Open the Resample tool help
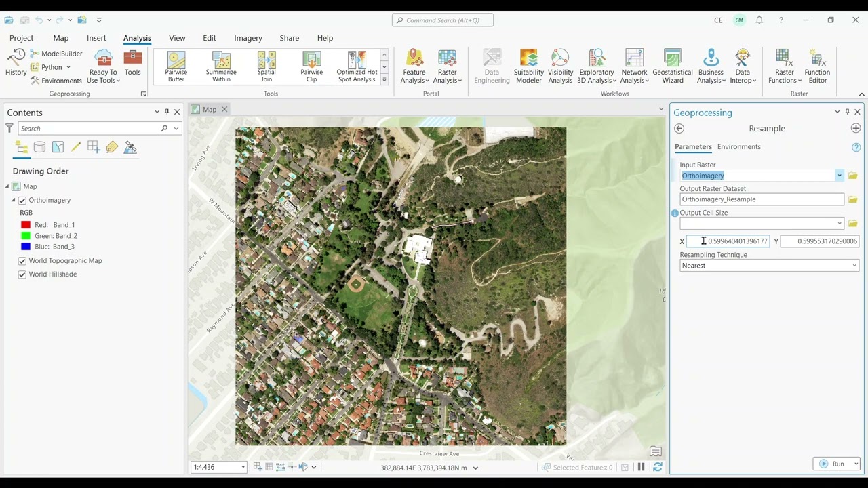The image size is (868, 488). pyautogui.click(x=856, y=147)
